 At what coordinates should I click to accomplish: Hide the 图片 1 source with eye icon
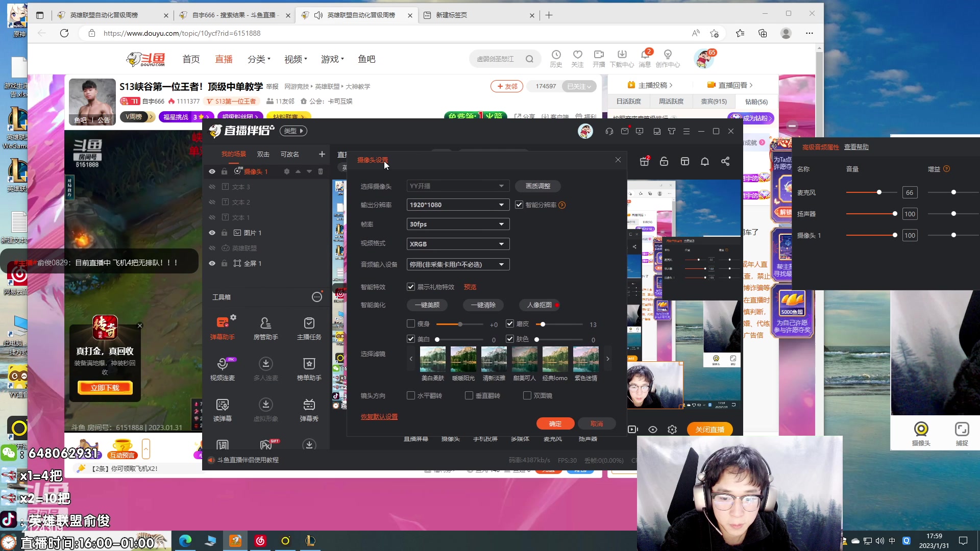(212, 233)
